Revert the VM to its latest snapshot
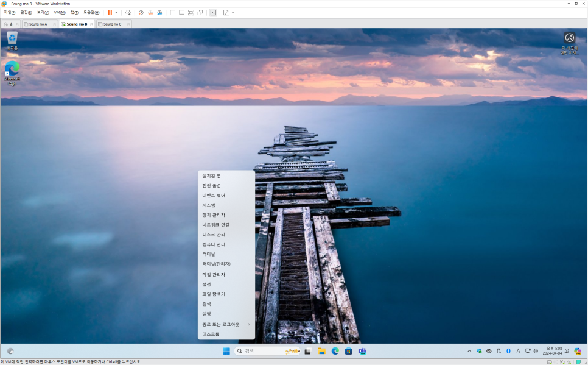Screen dimensions: 588x365 150,12
